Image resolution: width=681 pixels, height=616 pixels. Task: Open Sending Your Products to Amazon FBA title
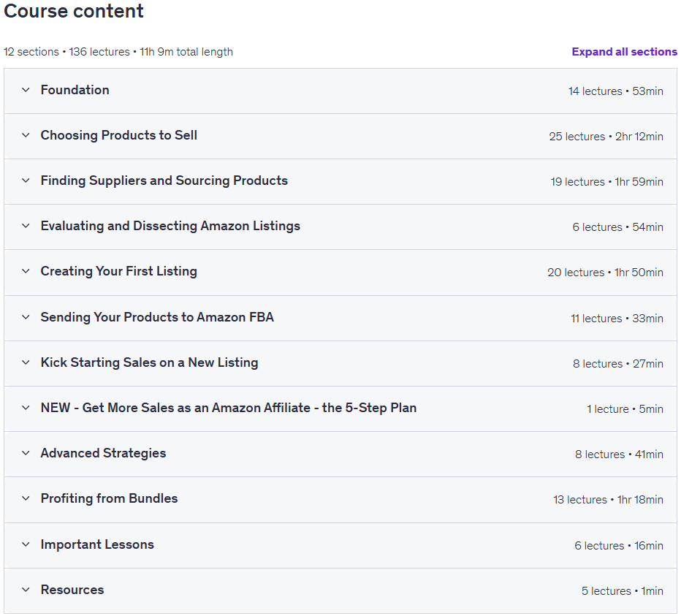pos(157,317)
